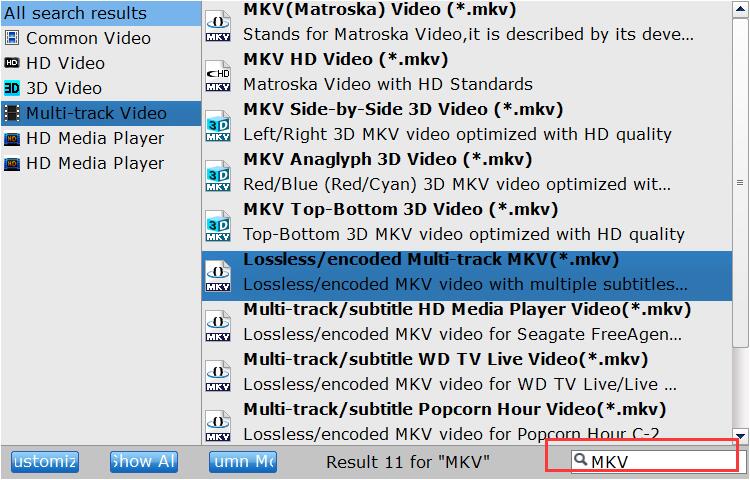Click the Lossless/encoded Multi-track MKV icon
The width and height of the screenshot is (750, 480).
click(218, 276)
